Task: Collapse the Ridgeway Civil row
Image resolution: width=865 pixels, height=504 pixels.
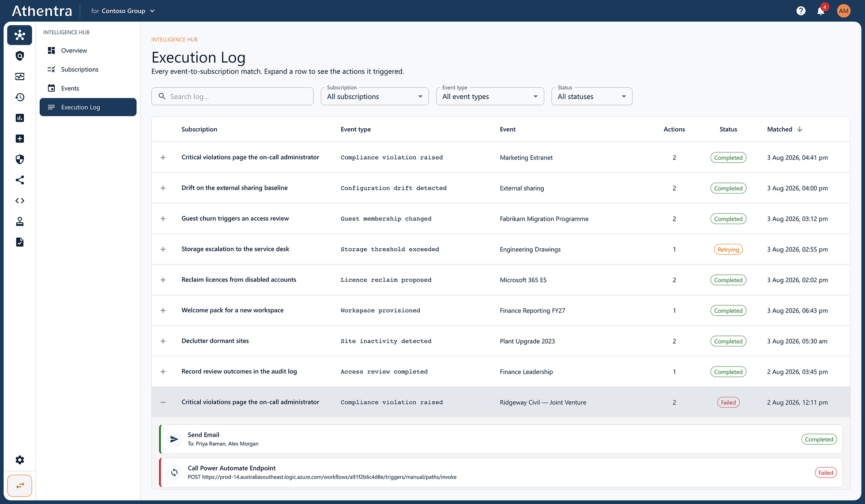Action: coord(163,402)
